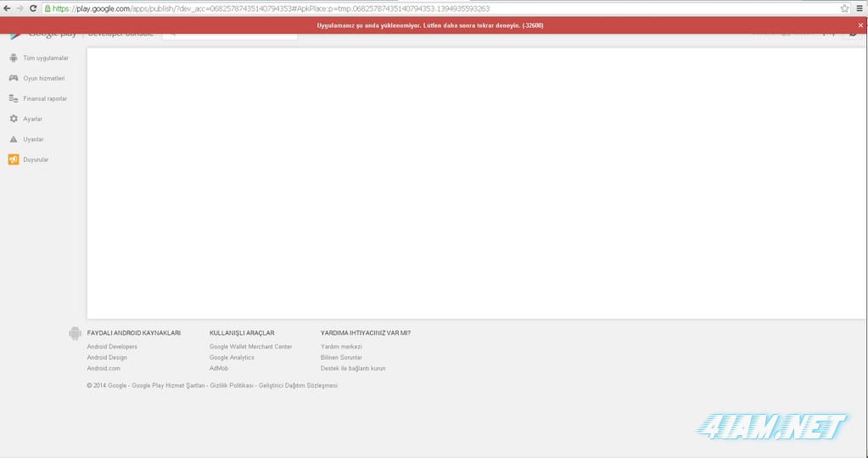
Task: Open the Google Analytics link
Action: click(232, 357)
